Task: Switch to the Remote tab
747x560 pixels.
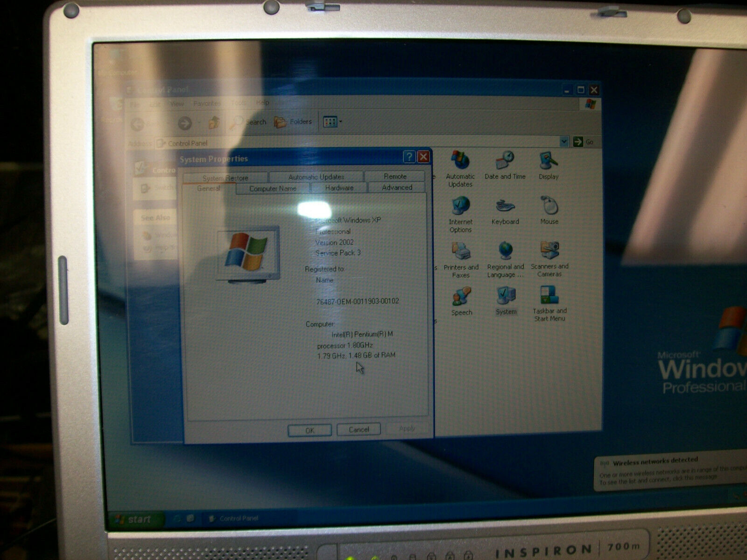Action: [x=395, y=176]
